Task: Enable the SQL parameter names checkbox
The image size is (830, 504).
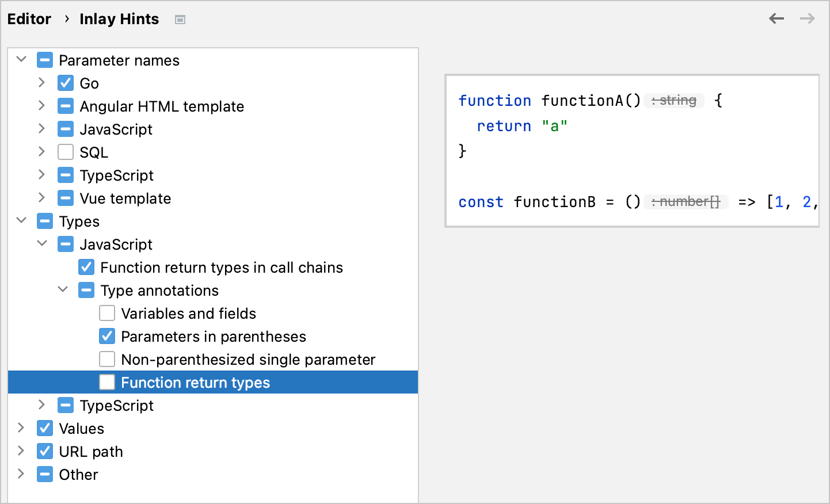Action: point(65,152)
